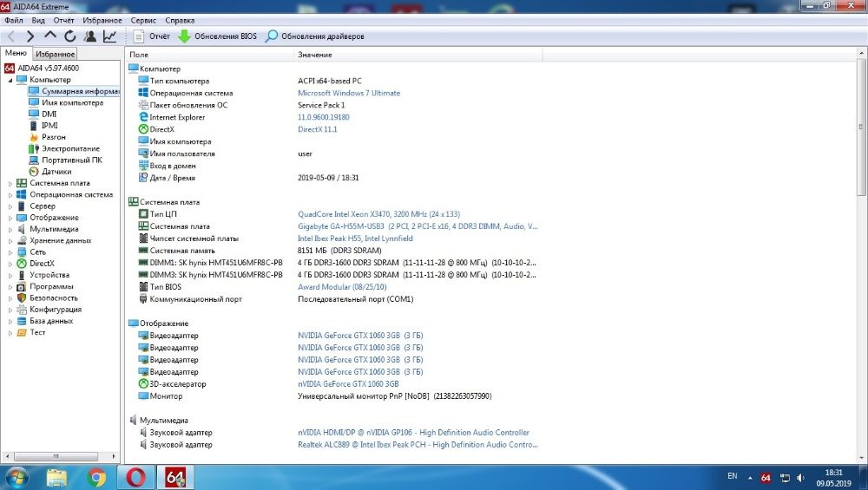
Task: Open Microsoft Windows 7 Ultimate link
Action: tap(349, 93)
